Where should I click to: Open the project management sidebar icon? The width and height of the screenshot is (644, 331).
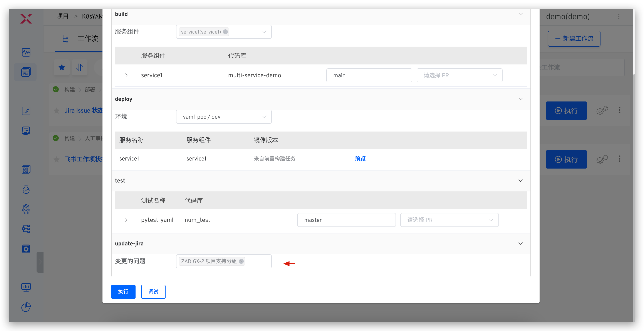26,72
